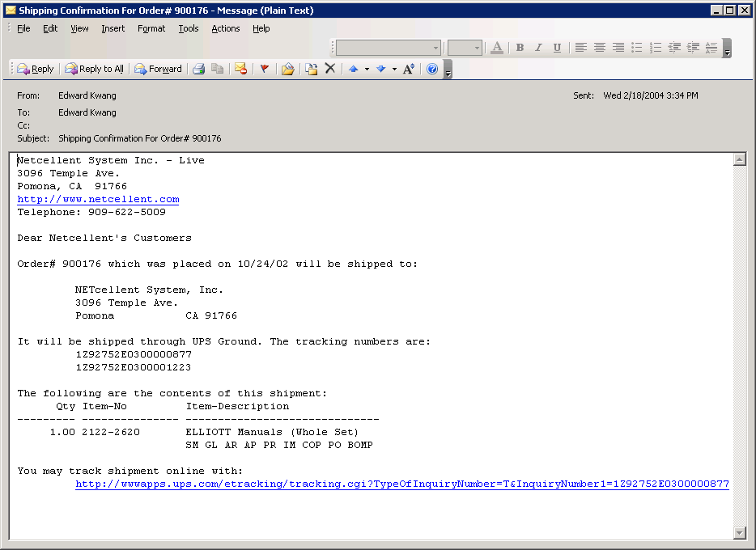756x550 pixels.
Task: Click the scrollbar down arrow
Action: (740, 532)
